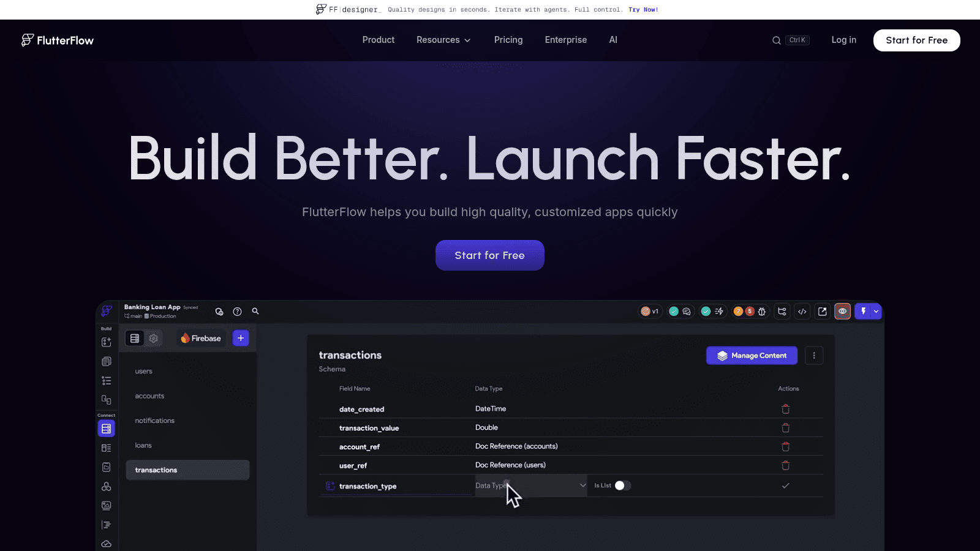Open the comments chat bubble icon
Image resolution: width=980 pixels, height=551 pixels.
coord(687,312)
